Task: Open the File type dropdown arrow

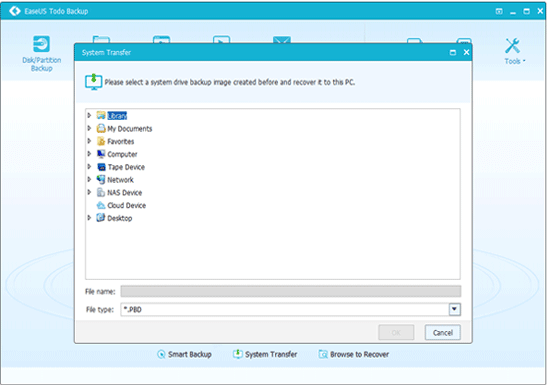Action: click(x=455, y=309)
